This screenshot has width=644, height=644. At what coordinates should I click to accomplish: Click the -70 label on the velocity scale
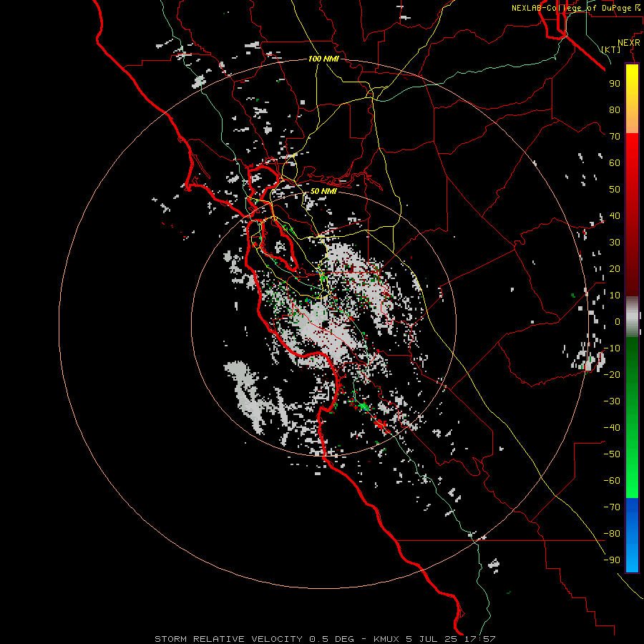coord(612,507)
